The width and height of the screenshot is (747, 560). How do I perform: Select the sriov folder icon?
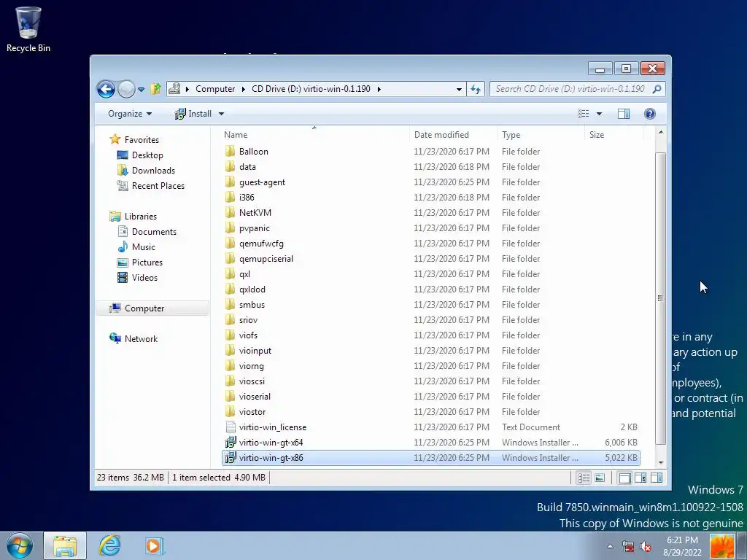tap(230, 320)
